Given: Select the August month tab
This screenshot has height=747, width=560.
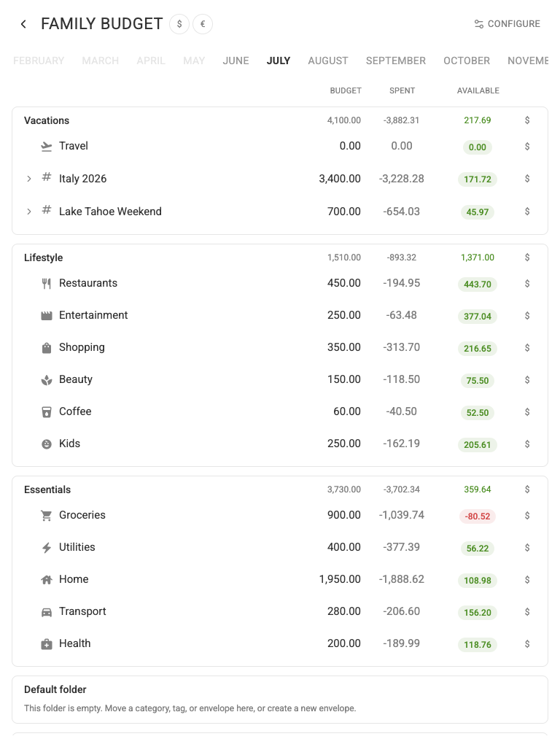Looking at the screenshot, I should point(327,61).
